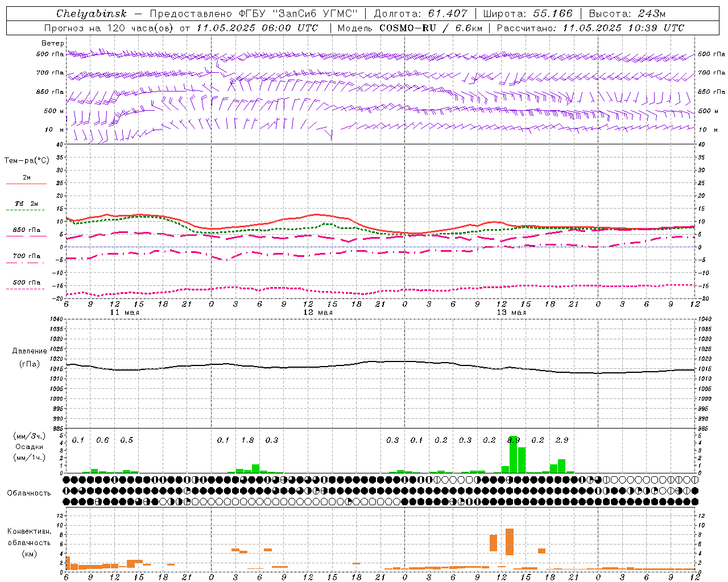Click the 8.9 precipitation total value
The width and height of the screenshot is (728, 582).
pyautogui.click(x=514, y=440)
